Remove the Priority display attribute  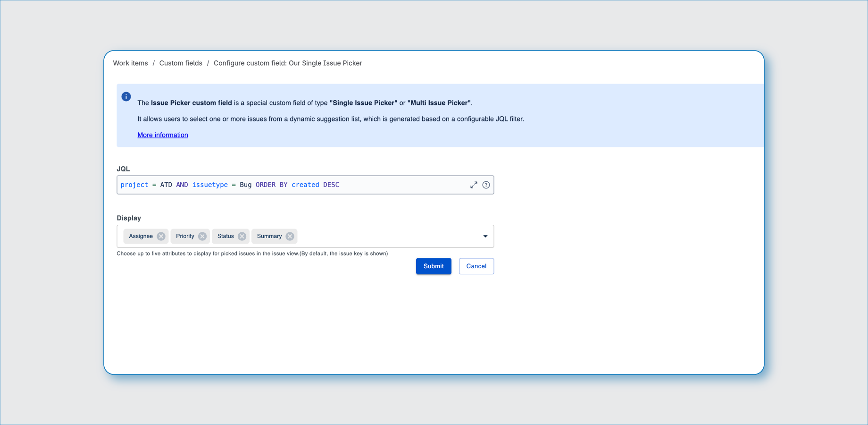(202, 237)
